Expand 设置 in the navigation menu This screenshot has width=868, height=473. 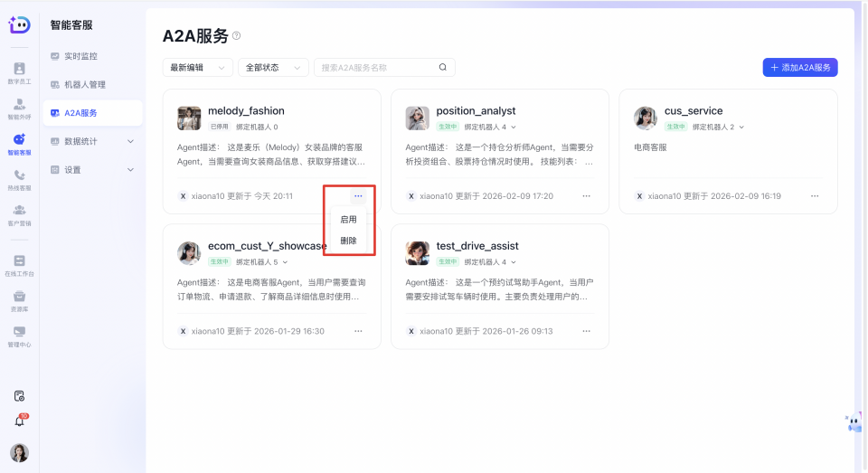92,170
